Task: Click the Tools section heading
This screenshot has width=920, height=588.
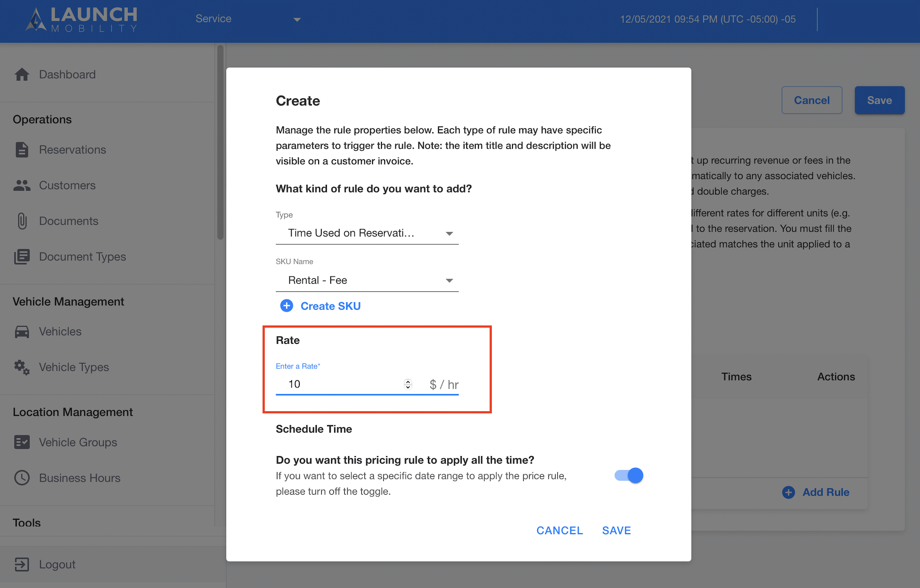Action: (26, 522)
